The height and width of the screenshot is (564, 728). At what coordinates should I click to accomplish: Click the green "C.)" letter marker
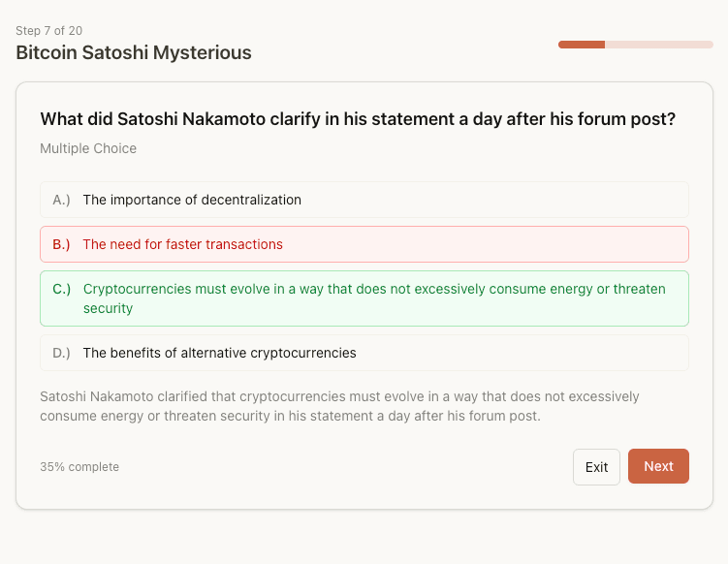point(61,289)
